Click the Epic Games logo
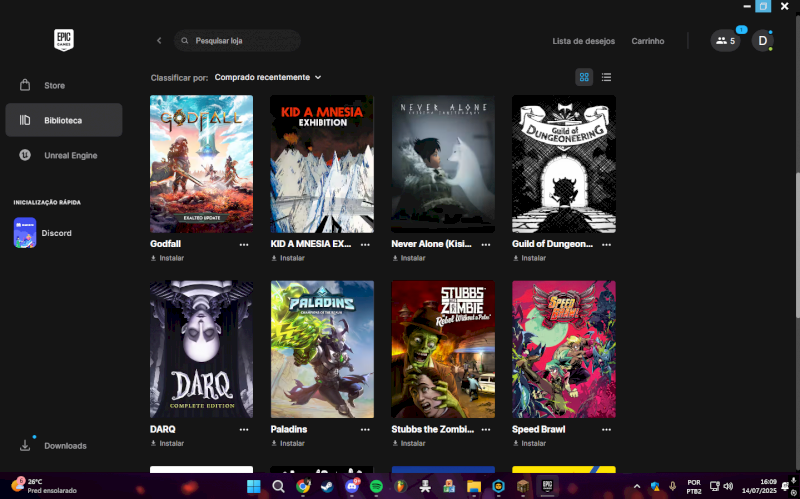Image resolution: width=800 pixels, height=499 pixels. [64, 40]
